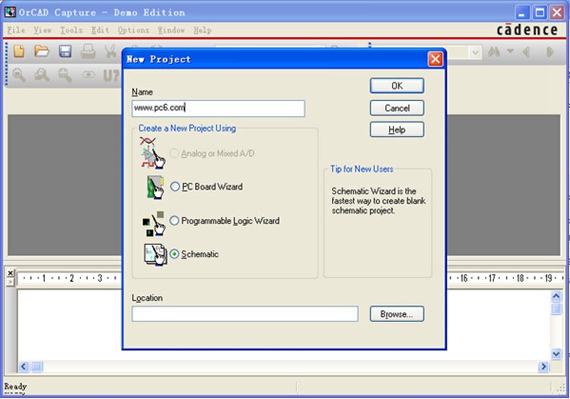
Task: Click the Zoom in magnifier icon
Action: pos(19,75)
